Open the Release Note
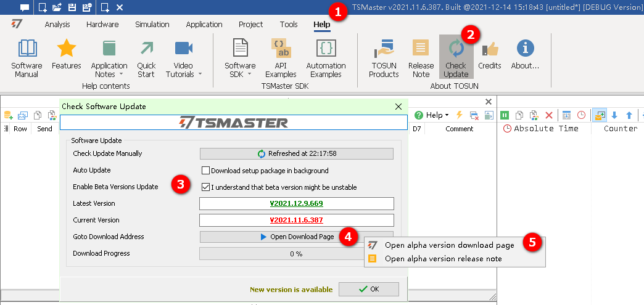 point(421,59)
